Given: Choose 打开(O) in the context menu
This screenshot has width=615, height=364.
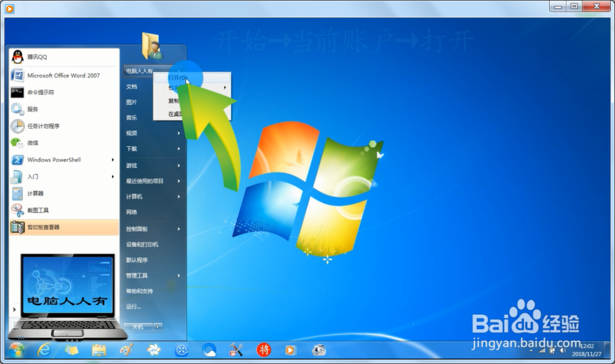Looking at the screenshot, I should point(191,77).
